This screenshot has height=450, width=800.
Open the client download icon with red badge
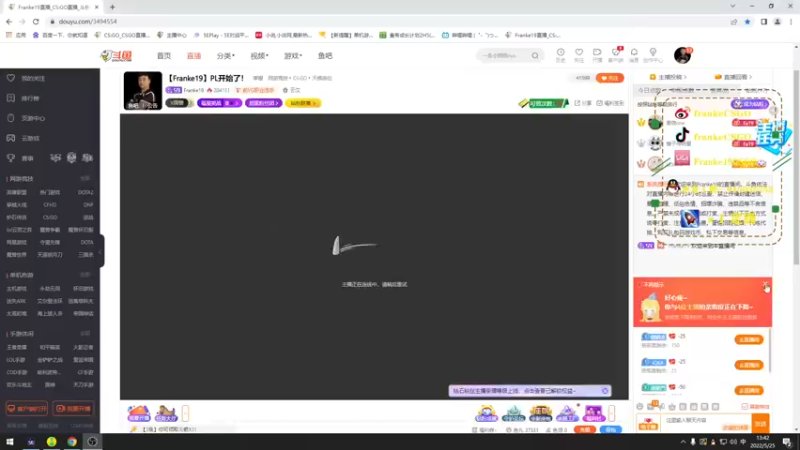tap(616, 55)
